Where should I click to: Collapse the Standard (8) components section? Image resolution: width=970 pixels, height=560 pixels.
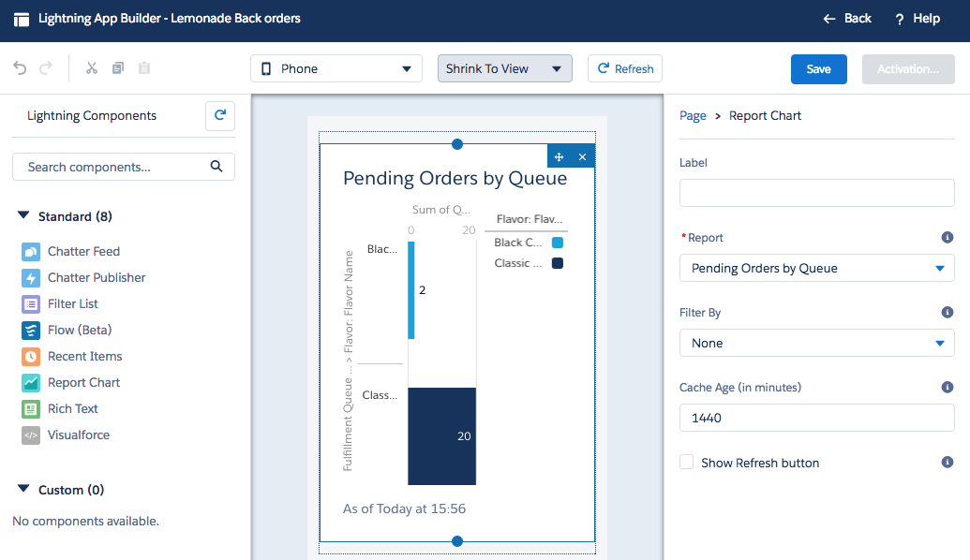click(23, 216)
